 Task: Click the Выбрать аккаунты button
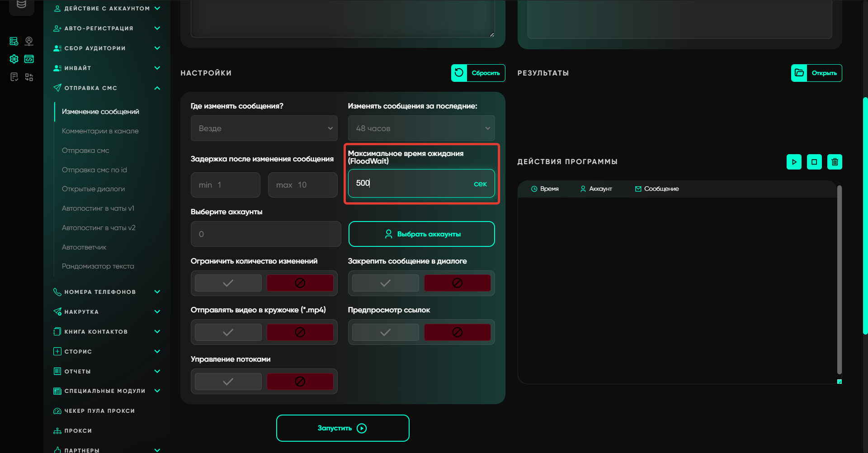[421, 234]
